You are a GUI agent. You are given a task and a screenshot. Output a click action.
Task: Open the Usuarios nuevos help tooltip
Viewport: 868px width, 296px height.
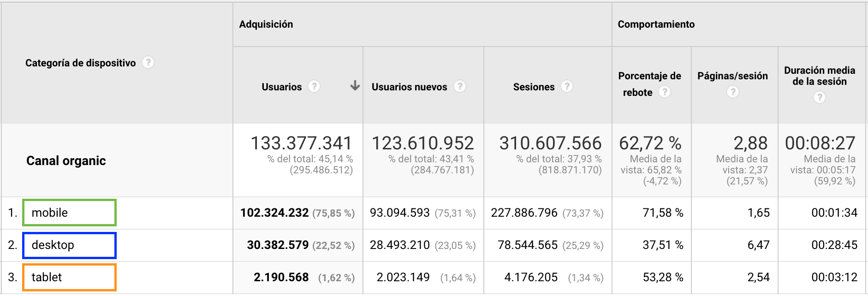point(459,86)
